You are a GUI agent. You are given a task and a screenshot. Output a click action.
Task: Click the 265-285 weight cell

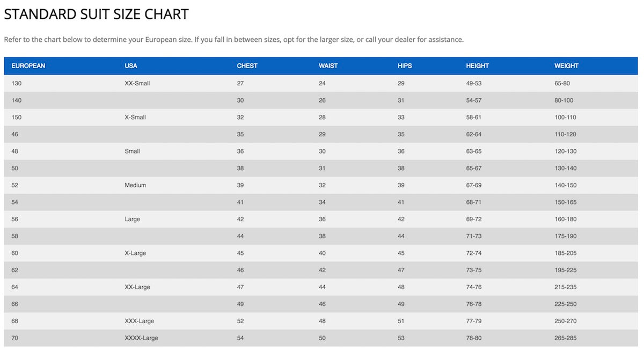click(x=566, y=338)
